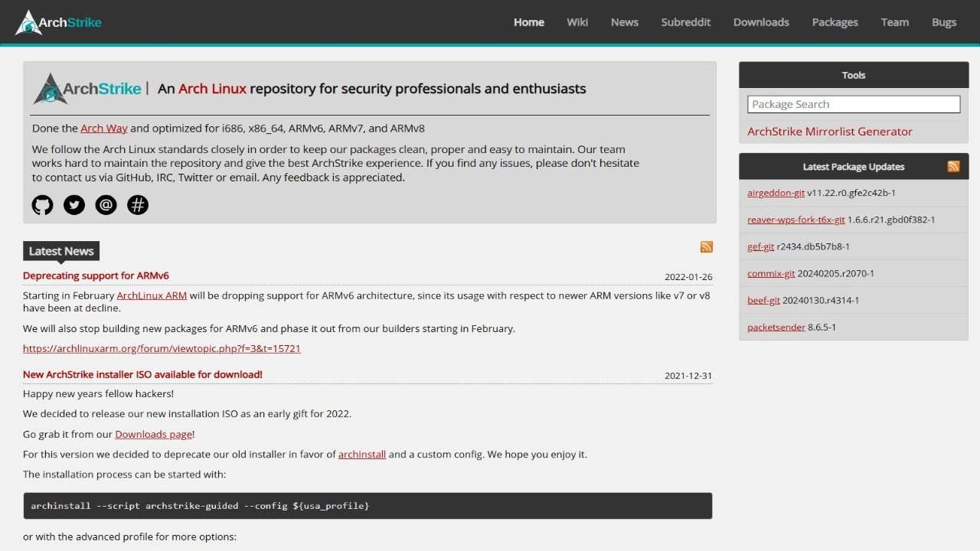Open the ArchStrike Mirrorlist Generator link
980x551 pixels.
click(x=830, y=132)
